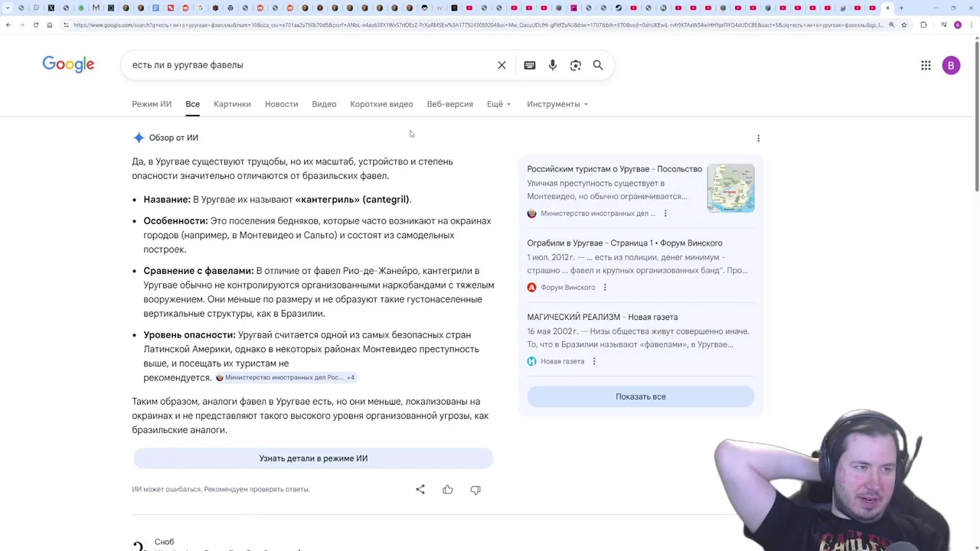Expand the Ещё dropdown

(x=498, y=104)
